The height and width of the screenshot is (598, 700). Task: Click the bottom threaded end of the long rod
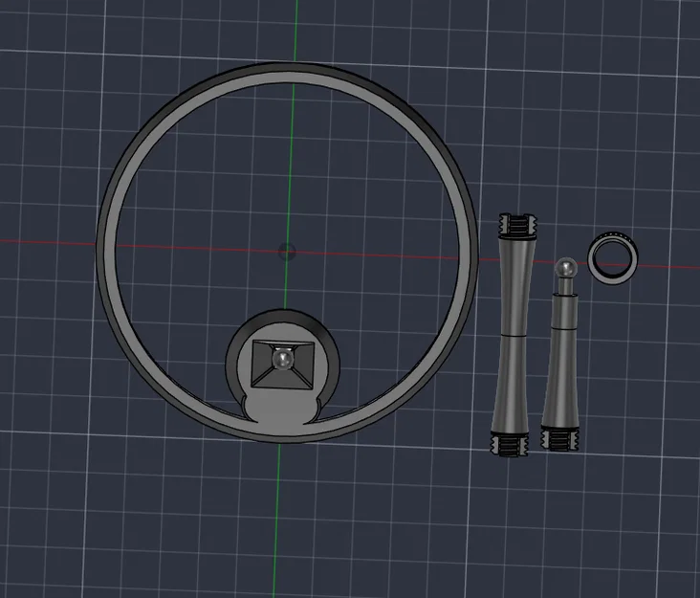510,445
